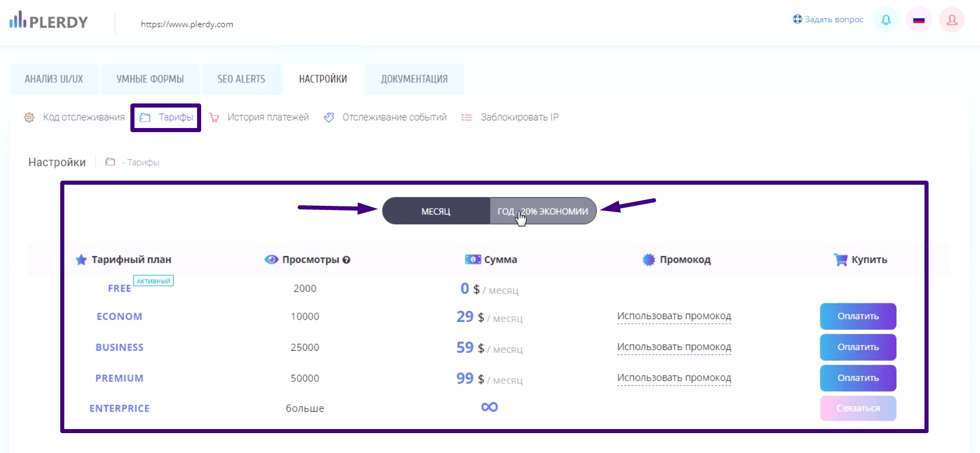The width and height of the screenshot is (980, 453).
Task: Click the list icon beside Заблокировать IP
Action: 467,117
